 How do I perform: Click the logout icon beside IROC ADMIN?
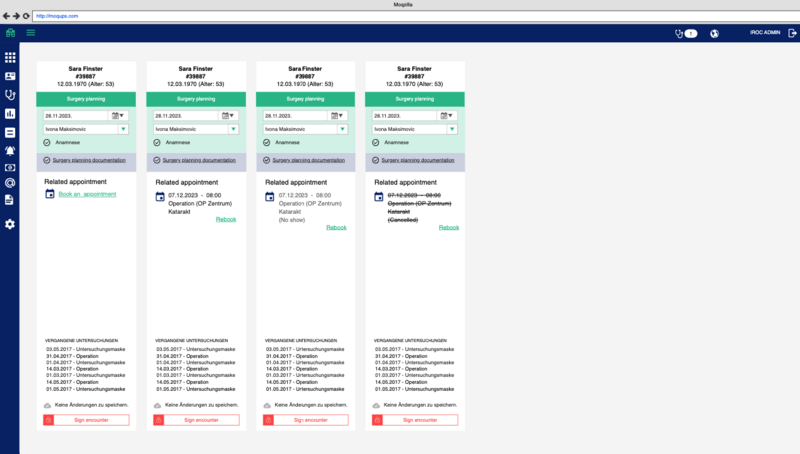(792, 33)
